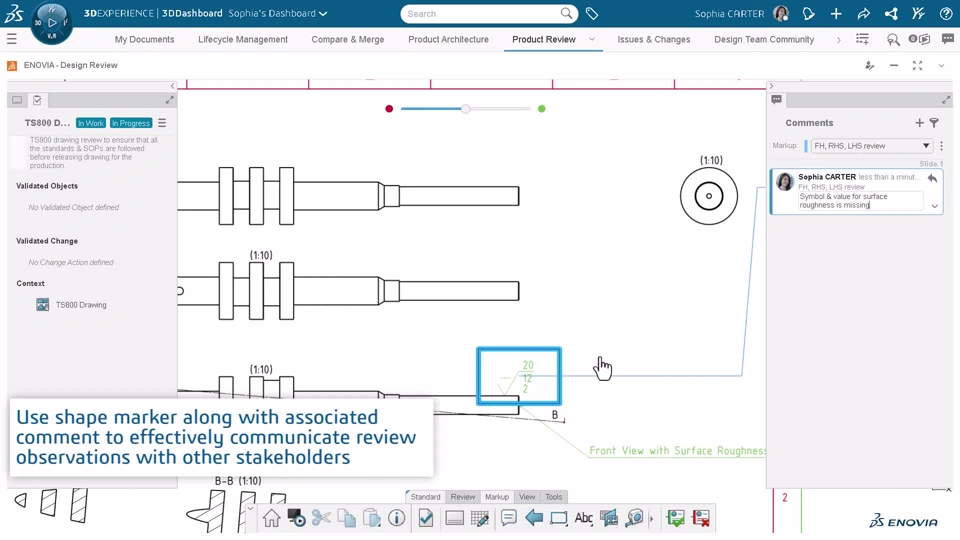The image size is (960, 540).
Task: Focus the top Search field
Action: [489, 13]
